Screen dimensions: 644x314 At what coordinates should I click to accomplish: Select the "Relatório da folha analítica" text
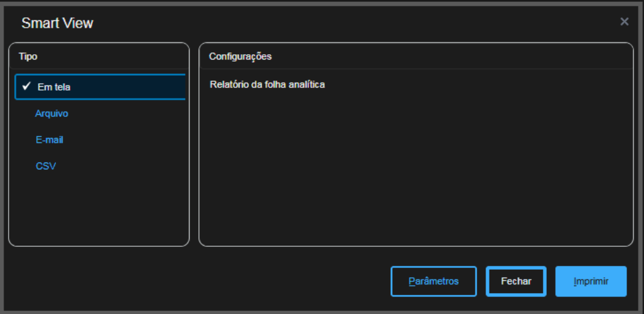[x=267, y=84]
